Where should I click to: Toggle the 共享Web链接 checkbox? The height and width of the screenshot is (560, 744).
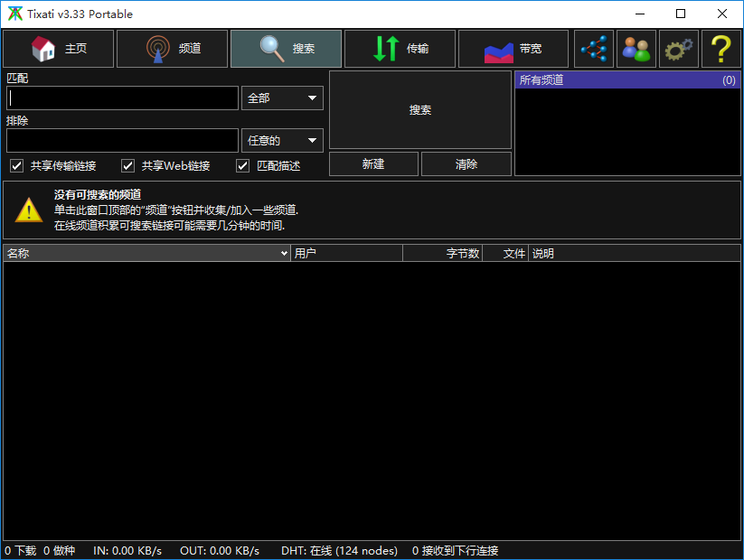tap(128, 165)
